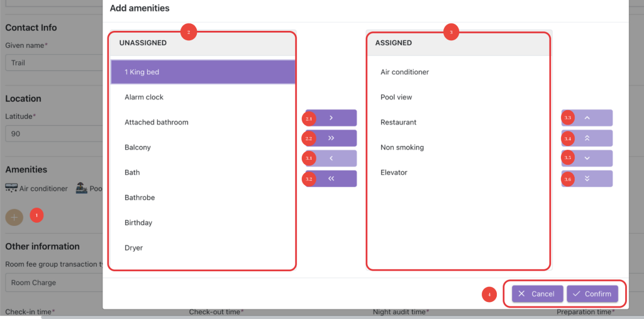Move assigned item to the top
The image size is (644, 319).
pos(587,138)
